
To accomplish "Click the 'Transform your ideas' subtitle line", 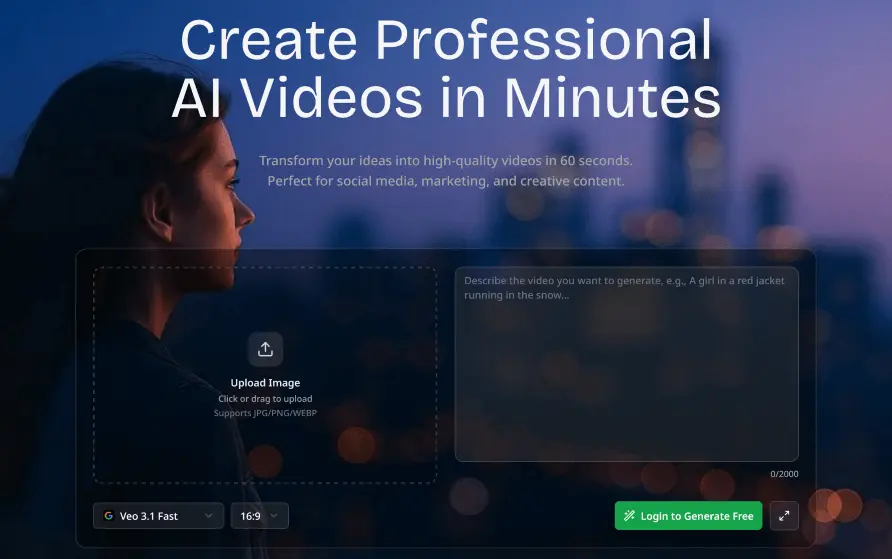I will pyautogui.click(x=446, y=160).
